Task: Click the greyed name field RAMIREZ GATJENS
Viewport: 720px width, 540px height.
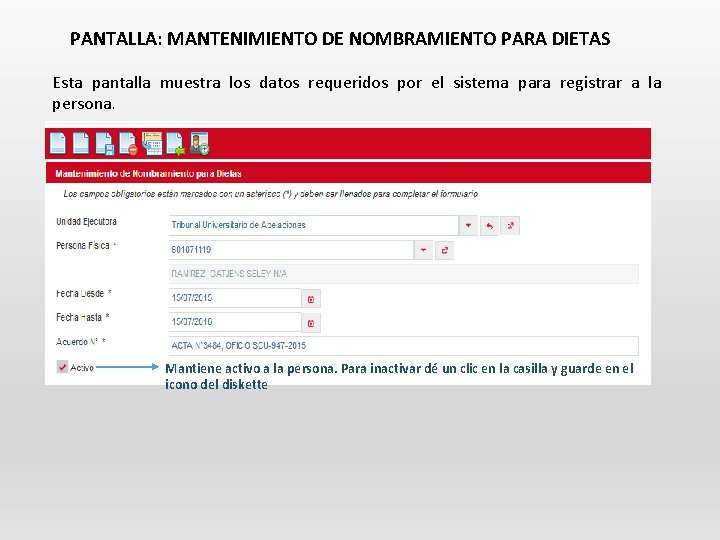Action: 404,274
